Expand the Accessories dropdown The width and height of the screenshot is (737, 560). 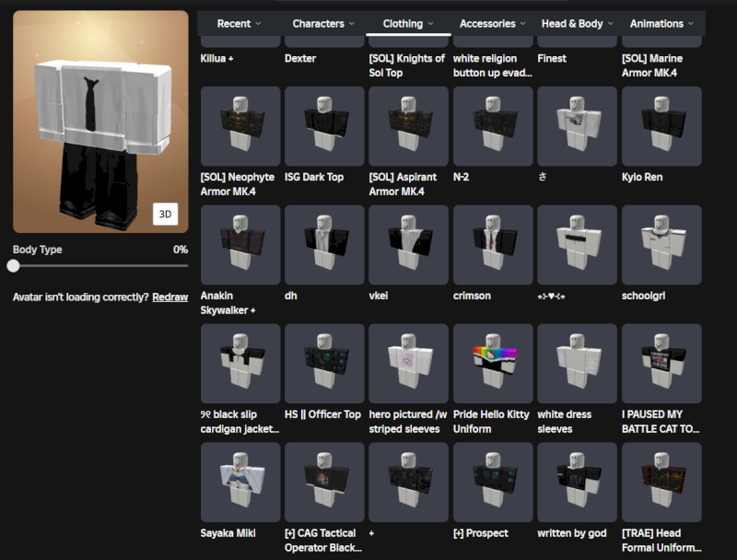pos(493,23)
